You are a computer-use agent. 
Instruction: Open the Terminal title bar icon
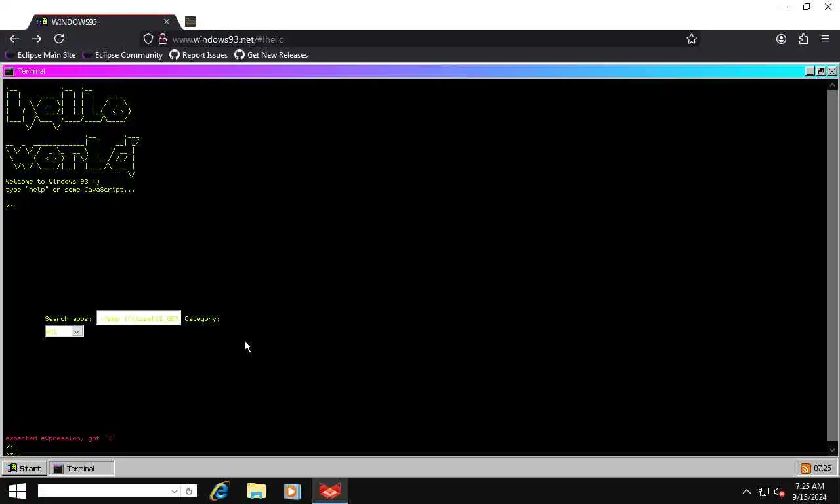coord(9,71)
